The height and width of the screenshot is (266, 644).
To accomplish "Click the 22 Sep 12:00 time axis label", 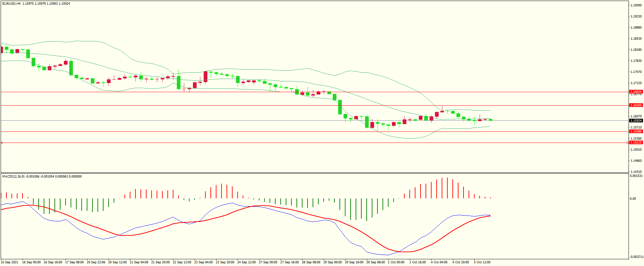I will click(x=182, y=262).
